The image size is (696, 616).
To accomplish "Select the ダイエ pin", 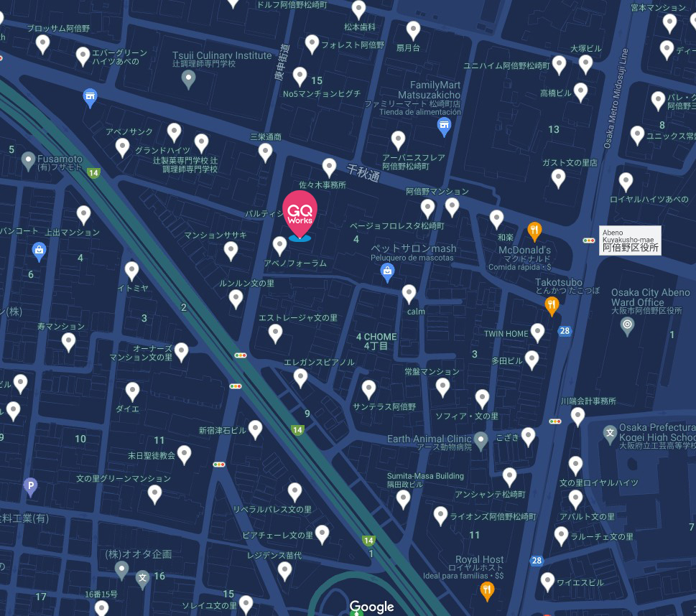I will pyautogui.click(x=132, y=392).
